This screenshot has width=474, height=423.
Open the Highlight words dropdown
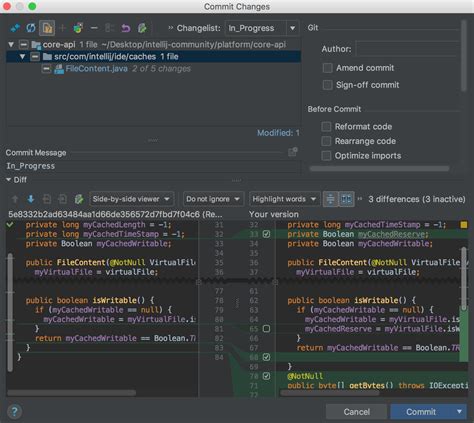(285, 199)
